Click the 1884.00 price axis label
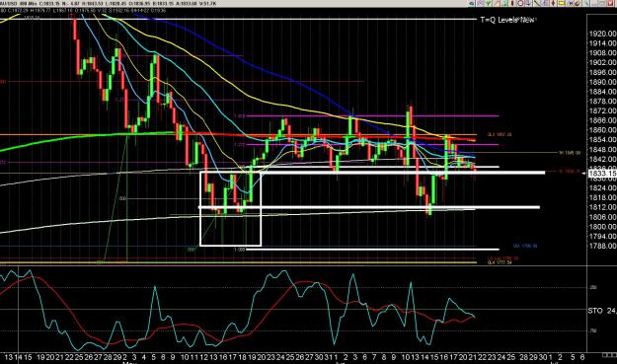 click(x=602, y=92)
